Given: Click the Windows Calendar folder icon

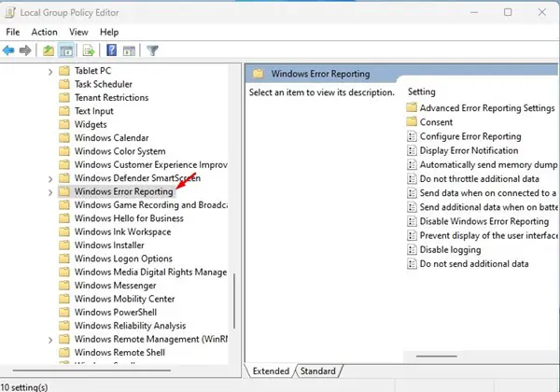Looking at the screenshot, I should [64, 138].
